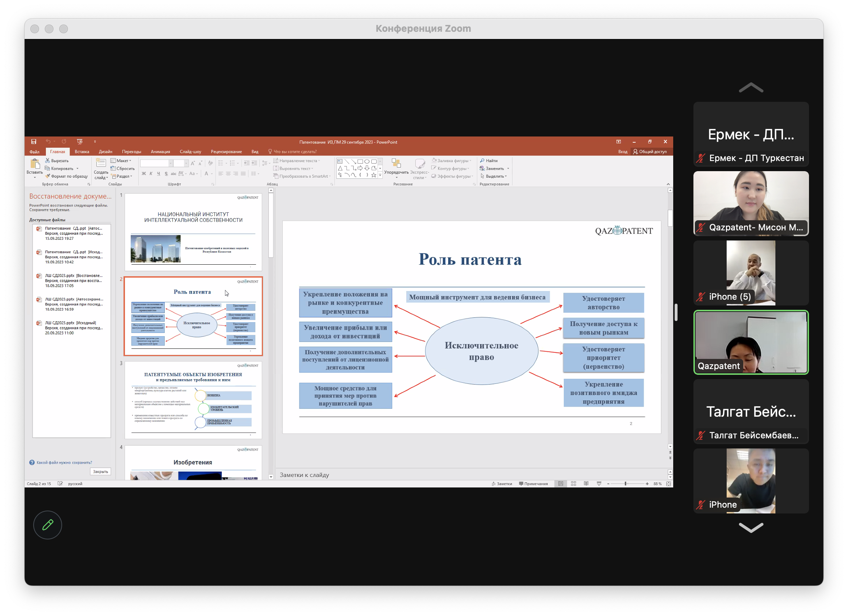
Task: Select slide 3 thumbnail about patentable objects
Action: [x=193, y=400]
